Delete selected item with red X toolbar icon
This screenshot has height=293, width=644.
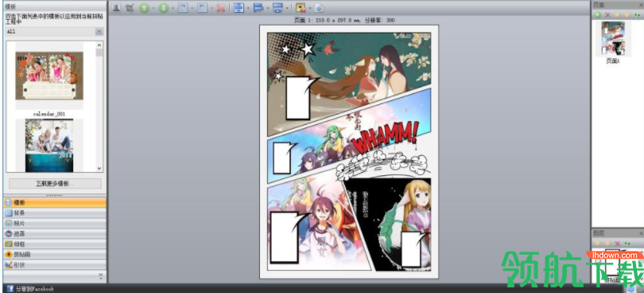[220, 8]
